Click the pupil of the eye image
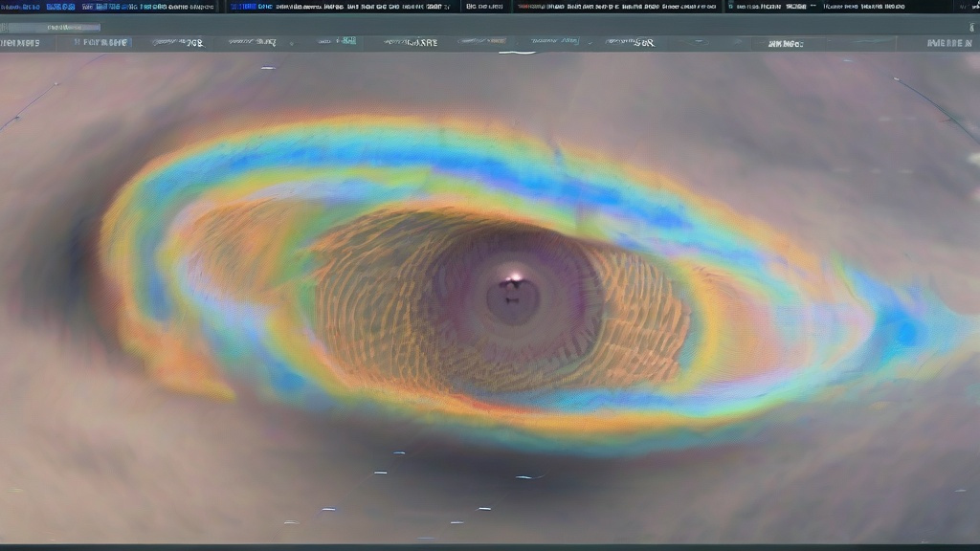The height and width of the screenshot is (551, 980). click(x=513, y=300)
